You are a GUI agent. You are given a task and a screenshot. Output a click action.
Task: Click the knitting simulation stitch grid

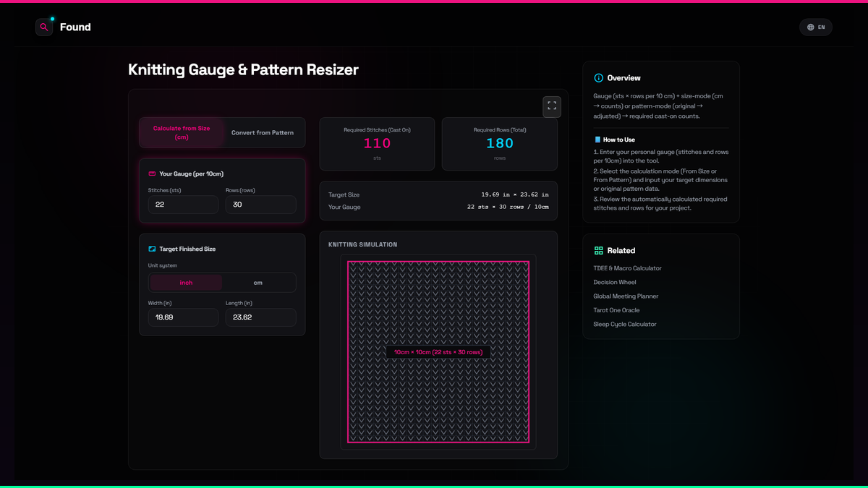tap(438, 352)
